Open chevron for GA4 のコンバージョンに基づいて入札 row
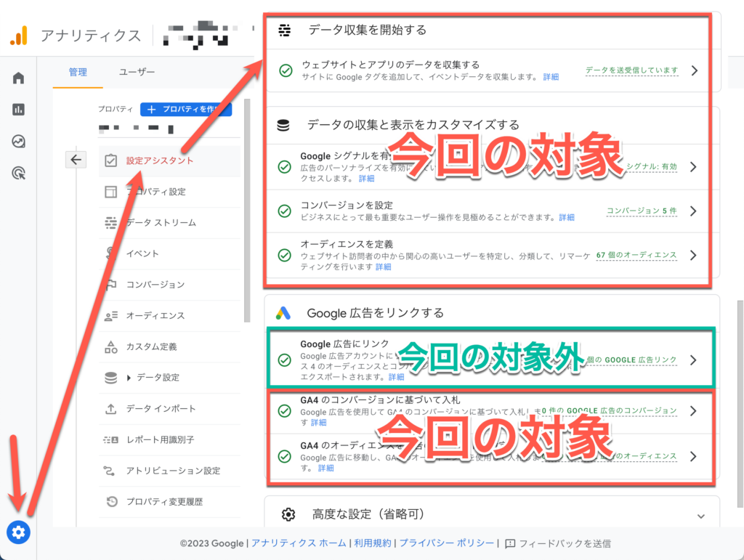The width and height of the screenshot is (744, 560). tap(693, 410)
